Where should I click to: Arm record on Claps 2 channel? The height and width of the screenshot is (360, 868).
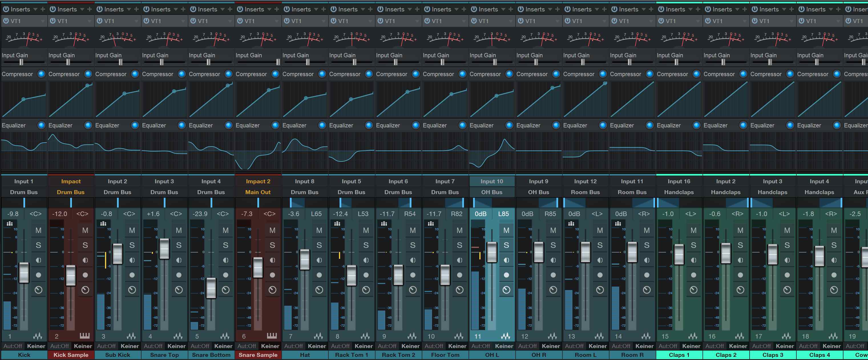tap(740, 275)
